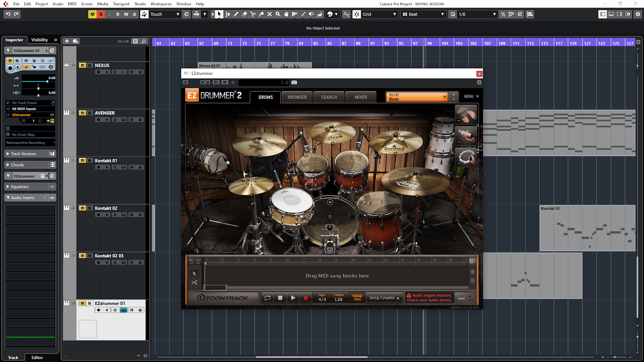Open the Rock! Basic kit preset dropdown
The width and height of the screenshot is (644, 362).
[417, 97]
